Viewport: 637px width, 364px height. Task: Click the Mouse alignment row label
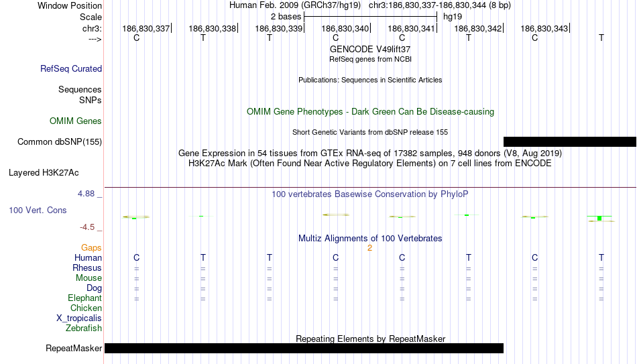(89, 278)
